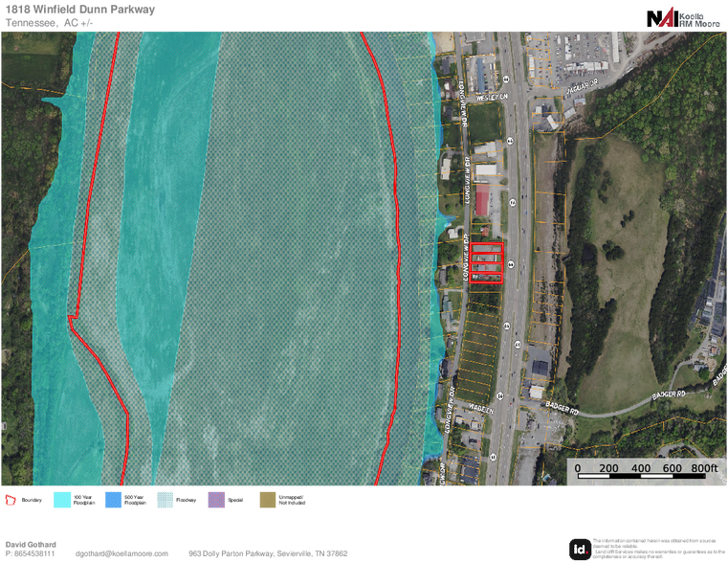Select the purple legend color swatch

click(x=216, y=500)
